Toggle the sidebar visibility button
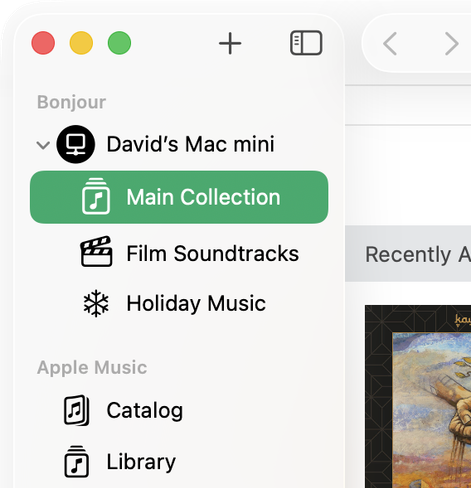This screenshot has width=471, height=488. (x=306, y=43)
